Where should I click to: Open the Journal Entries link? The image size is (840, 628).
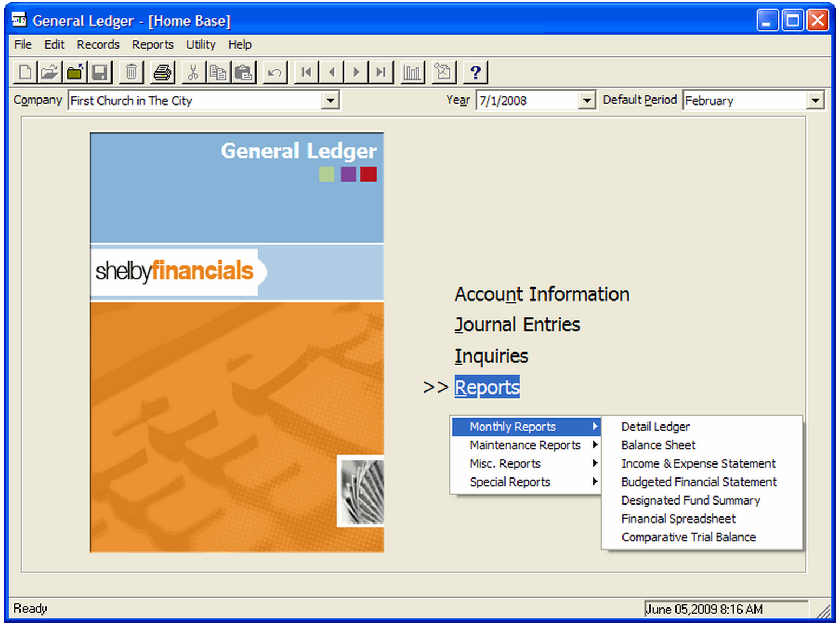(x=517, y=324)
